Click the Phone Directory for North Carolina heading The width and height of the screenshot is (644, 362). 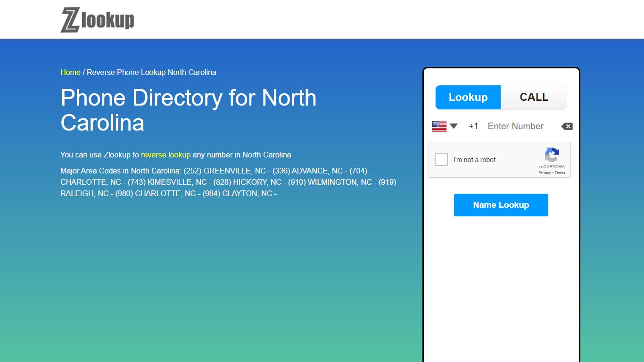coord(189,110)
